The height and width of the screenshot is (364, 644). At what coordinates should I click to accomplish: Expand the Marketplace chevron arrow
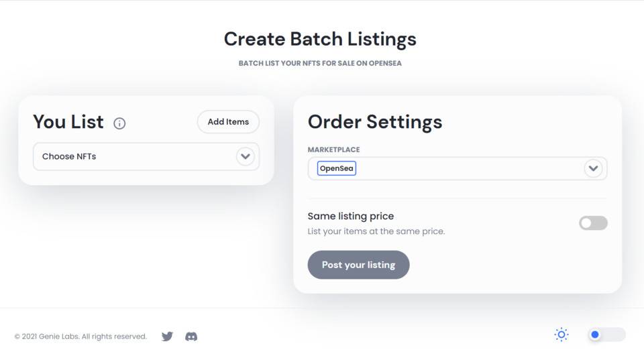[593, 168]
